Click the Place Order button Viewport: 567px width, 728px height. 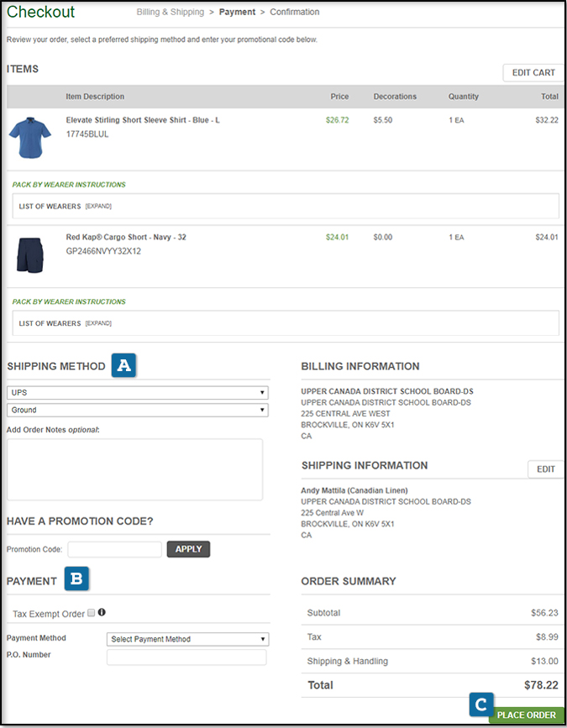[x=526, y=715]
